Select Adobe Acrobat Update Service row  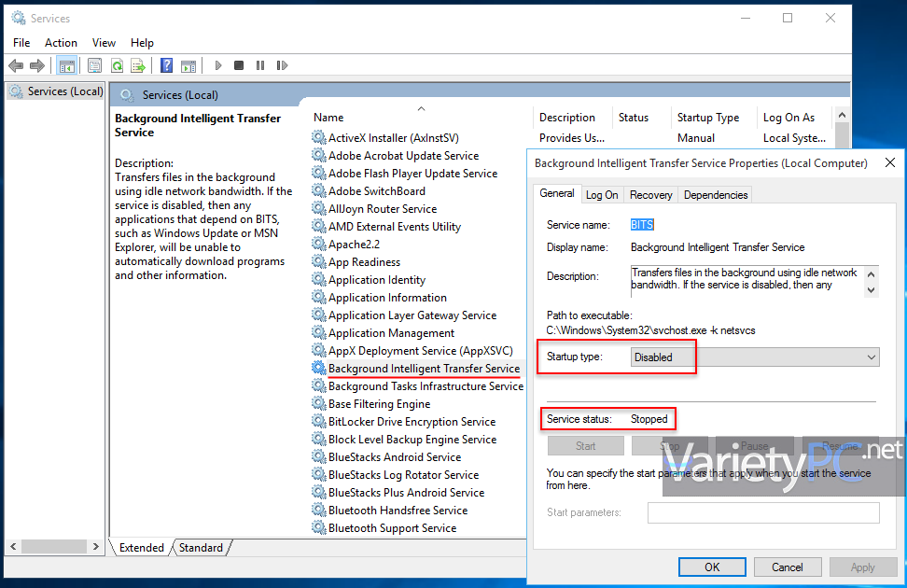(404, 155)
